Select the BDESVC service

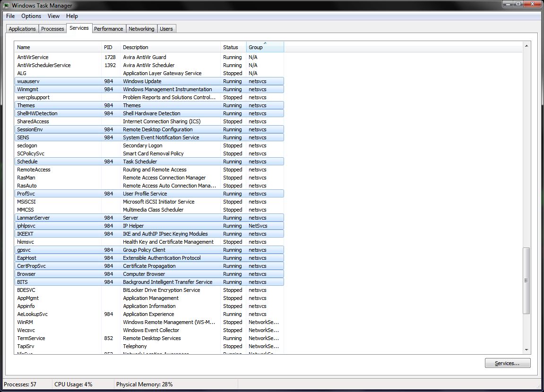(149, 290)
